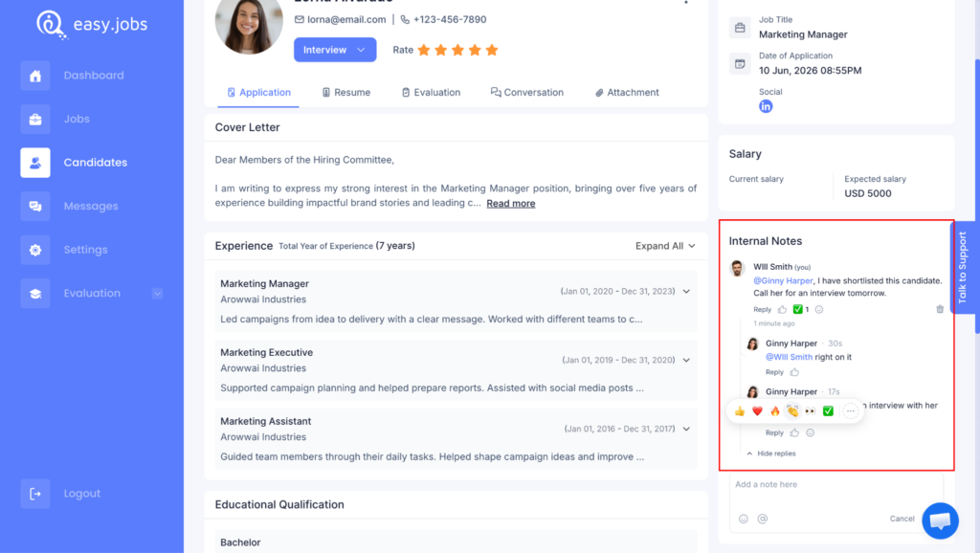Image resolution: width=980 pixels, height=553 pixels.
Task: Delete Will Smith's note with trash icon
Action: (x=940, y=309)
